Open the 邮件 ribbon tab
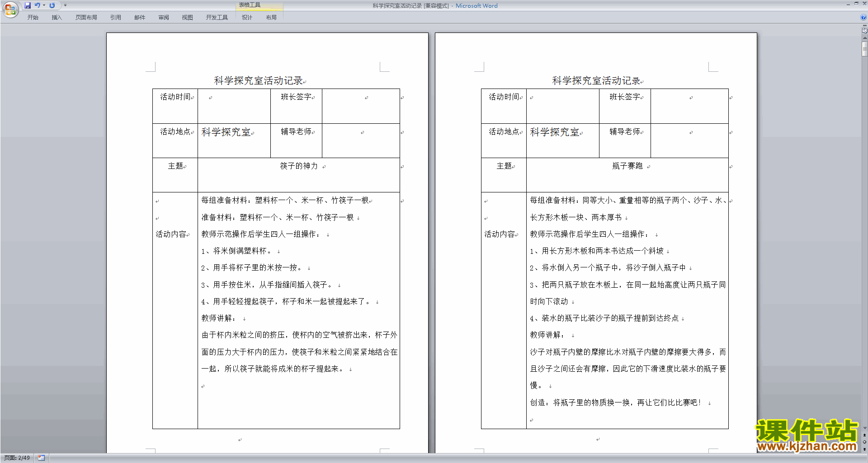This screenshot has width=868, height=463. (140, 18)
